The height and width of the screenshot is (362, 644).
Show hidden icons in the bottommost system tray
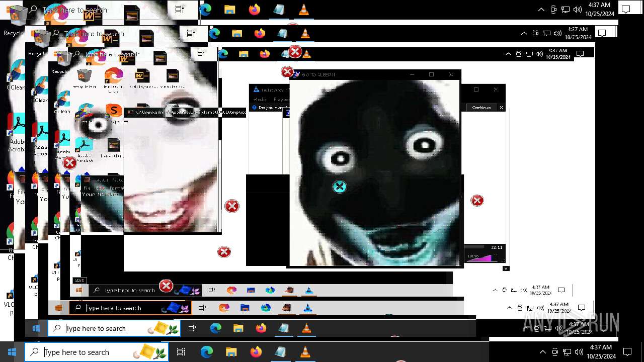tap(542, 352)
